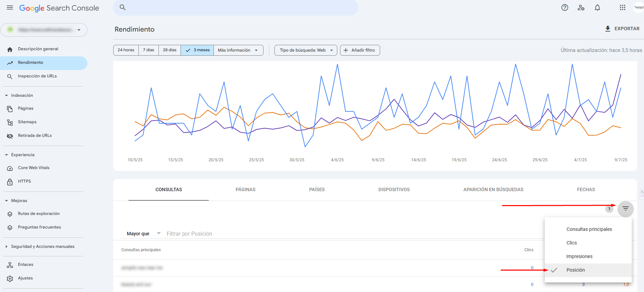Click the EXPORTAR button
The width and height of the screenshot is (644, 292).
click(622, 29)
